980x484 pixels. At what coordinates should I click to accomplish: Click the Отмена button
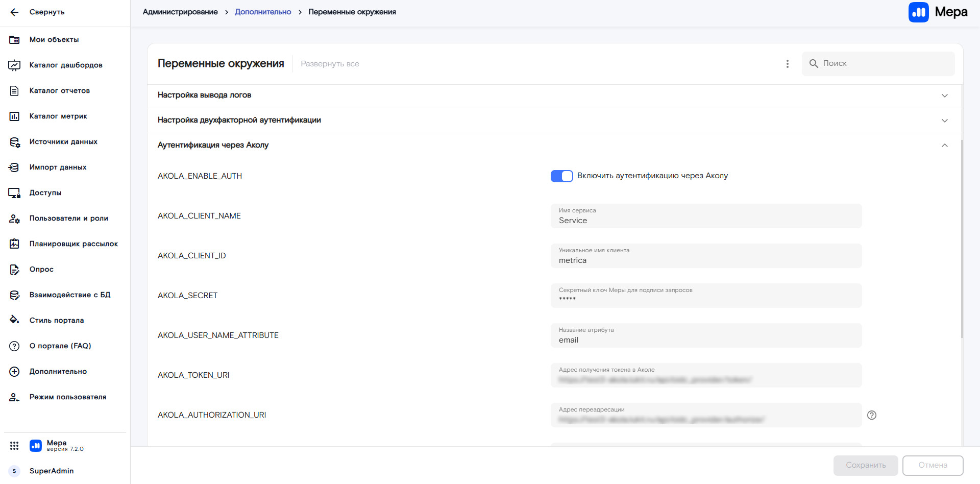932,465
